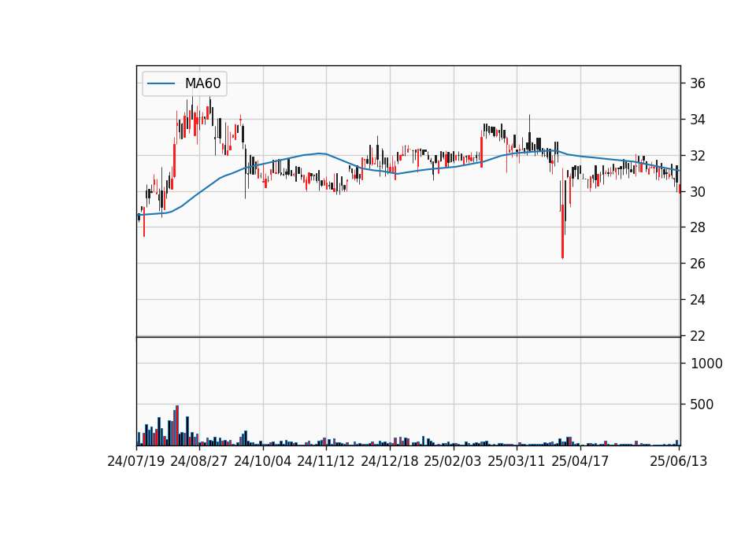
Task: Click the price axis value 30
Action: 698,192
